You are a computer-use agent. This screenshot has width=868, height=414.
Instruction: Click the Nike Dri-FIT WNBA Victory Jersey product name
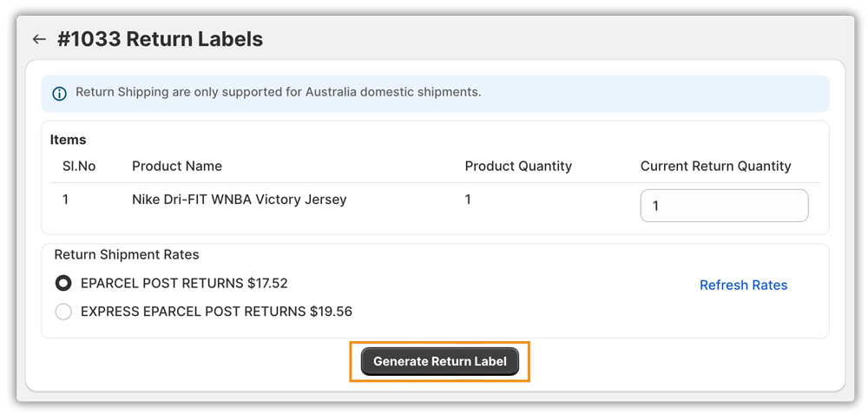[x=239, y=200]
